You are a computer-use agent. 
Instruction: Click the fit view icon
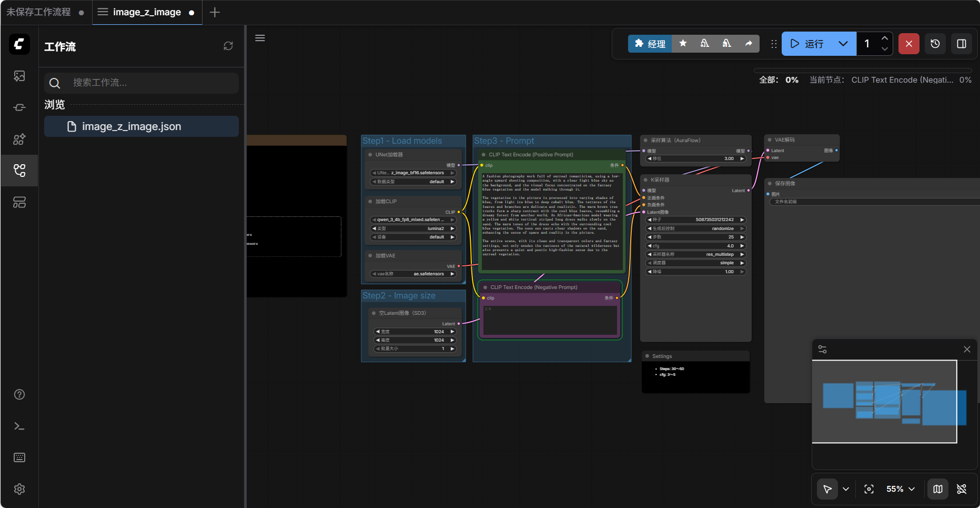(869, 489)
